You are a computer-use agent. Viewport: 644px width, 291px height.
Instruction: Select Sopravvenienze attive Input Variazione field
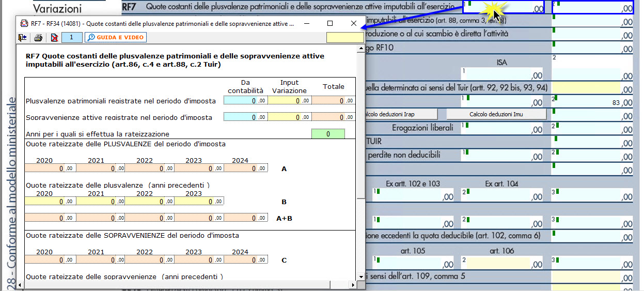click(x=289, y=118)
